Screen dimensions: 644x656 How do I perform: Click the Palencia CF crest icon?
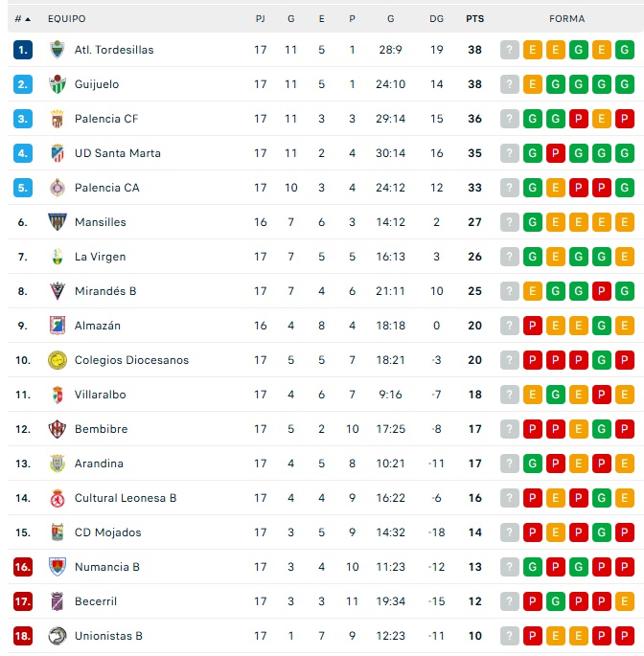coord(57,119)
